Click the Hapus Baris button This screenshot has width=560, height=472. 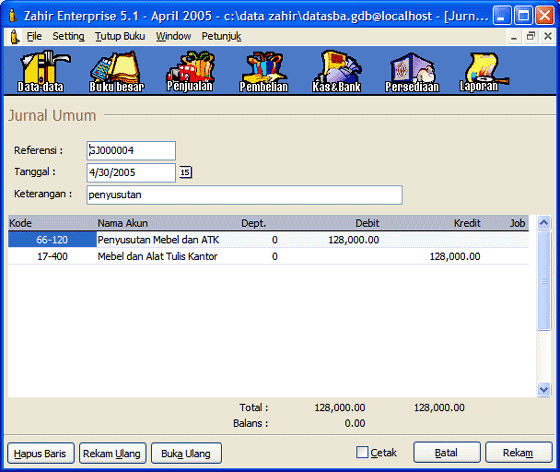pos(40,453)
